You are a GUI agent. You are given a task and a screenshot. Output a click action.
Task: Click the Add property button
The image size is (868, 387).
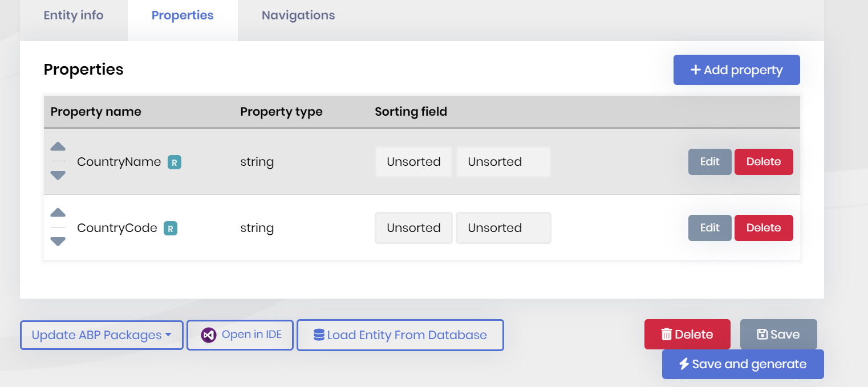pos(736,70)
